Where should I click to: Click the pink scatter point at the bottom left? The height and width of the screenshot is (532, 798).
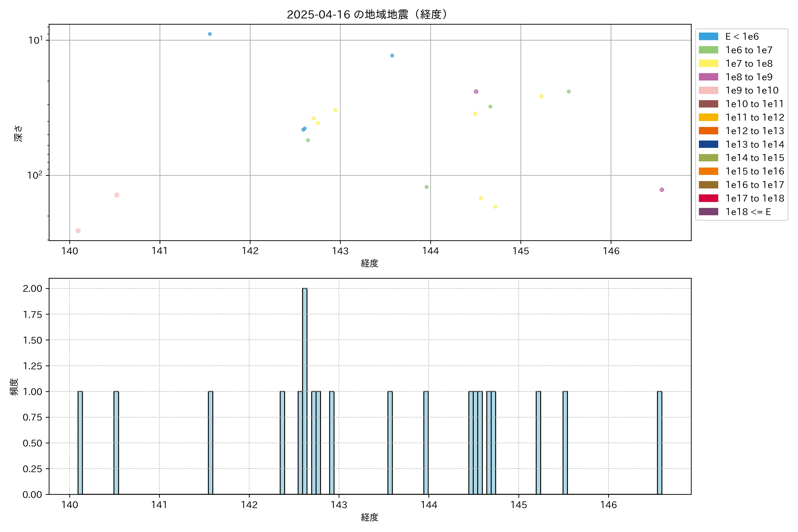pyautogui.click(x=78, y=231)
